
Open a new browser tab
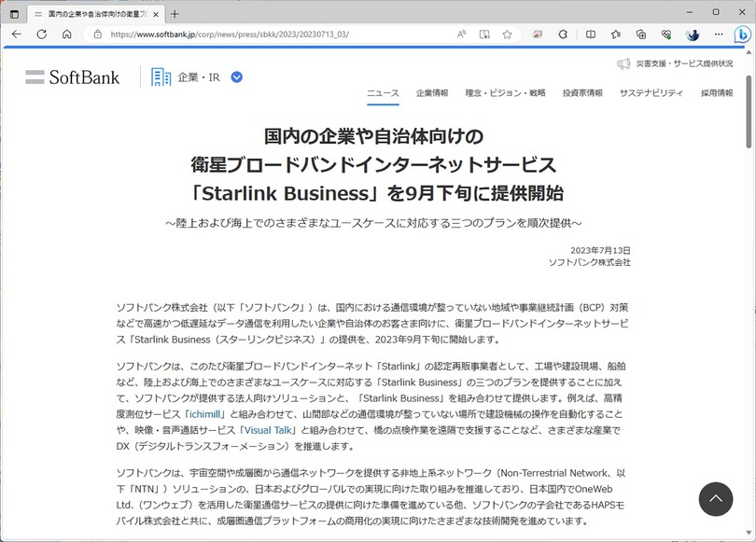tap(175, 14)
